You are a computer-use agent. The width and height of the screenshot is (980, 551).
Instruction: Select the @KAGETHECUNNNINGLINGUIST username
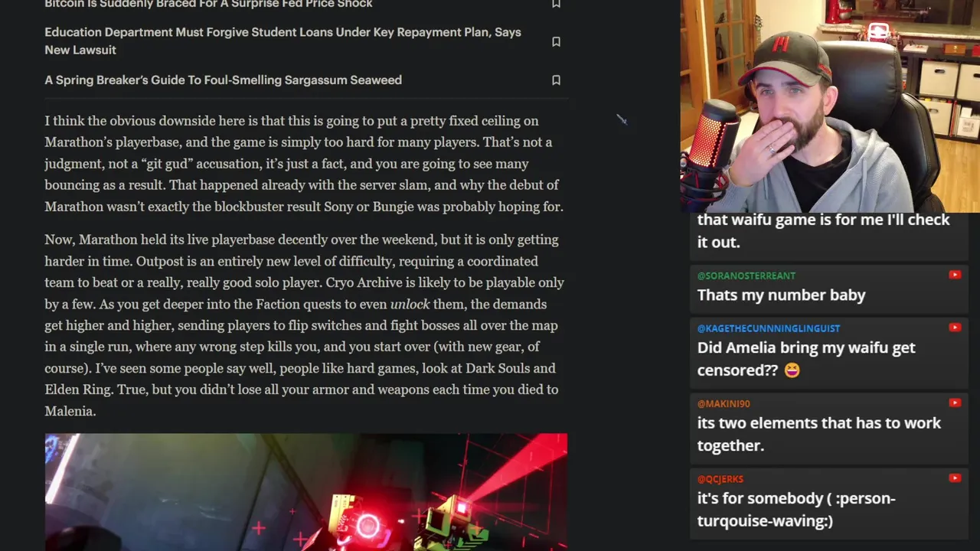[769, 328]
